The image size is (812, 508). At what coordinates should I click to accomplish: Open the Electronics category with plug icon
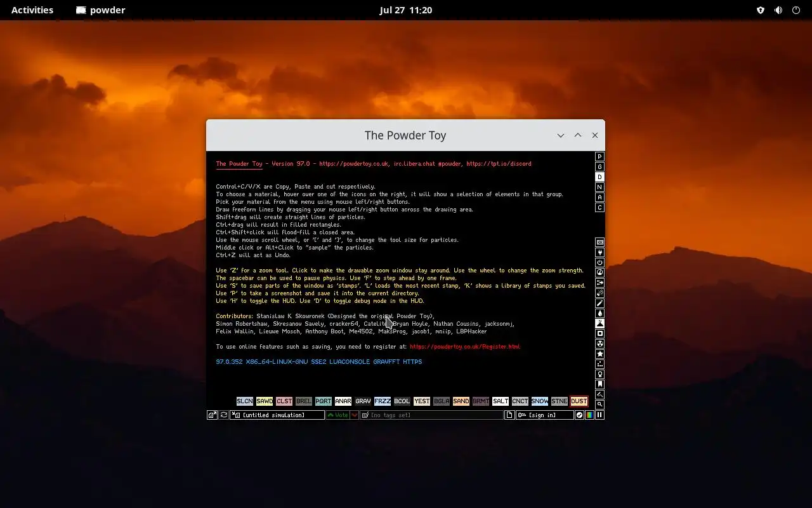pyautogui.click(x=599, y=252)
